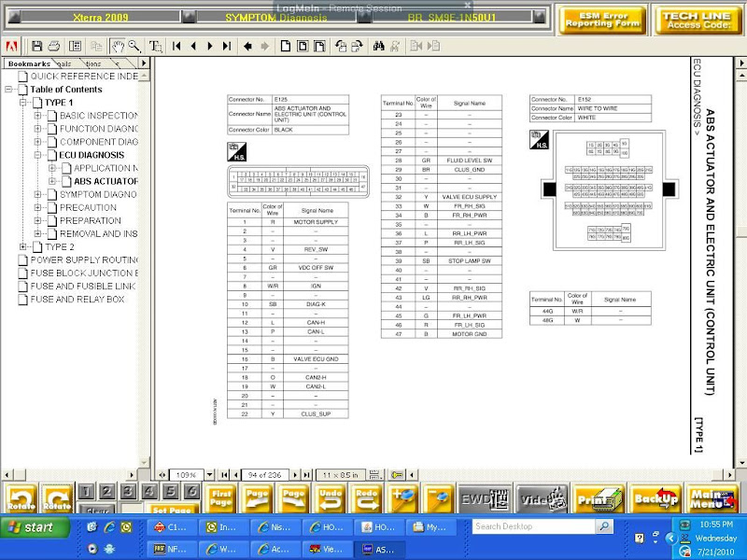Toggle continuous page layout view

tap(301, 46)
